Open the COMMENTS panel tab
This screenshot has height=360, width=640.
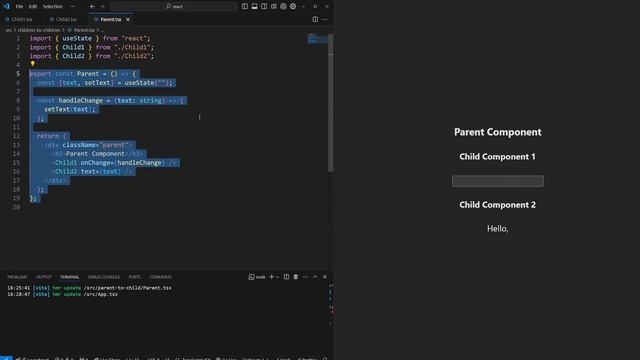160,277
